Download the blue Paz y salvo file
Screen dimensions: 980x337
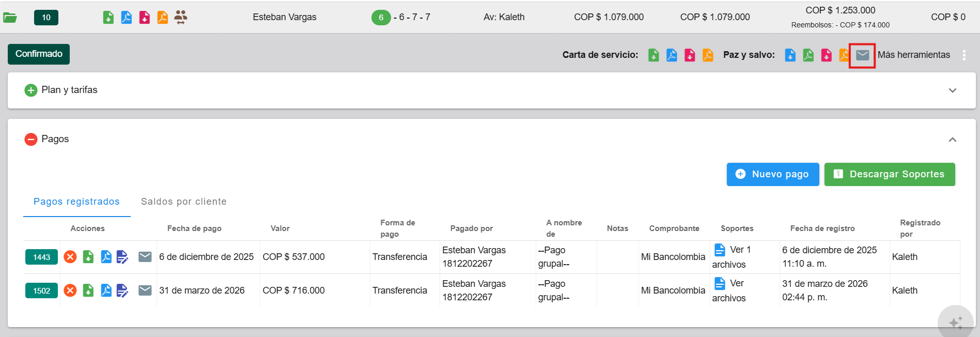[790, 55]
